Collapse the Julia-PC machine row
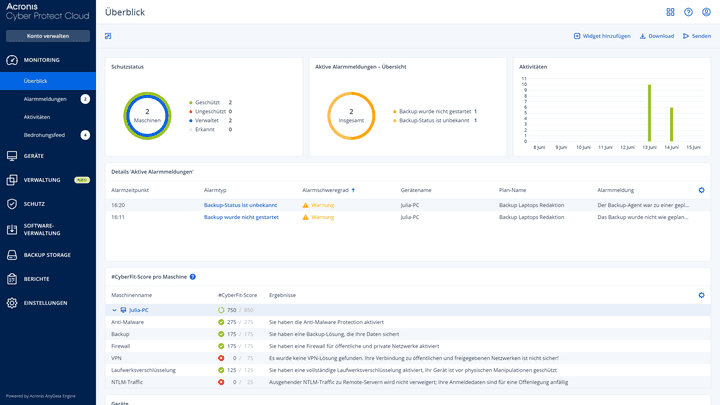The width and height of the screenshot is (720, 405). tap(113, 310)
